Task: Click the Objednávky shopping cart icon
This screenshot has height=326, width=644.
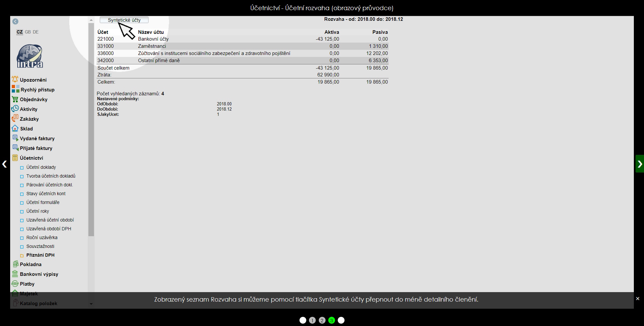Action: click(x=15, y=99)
